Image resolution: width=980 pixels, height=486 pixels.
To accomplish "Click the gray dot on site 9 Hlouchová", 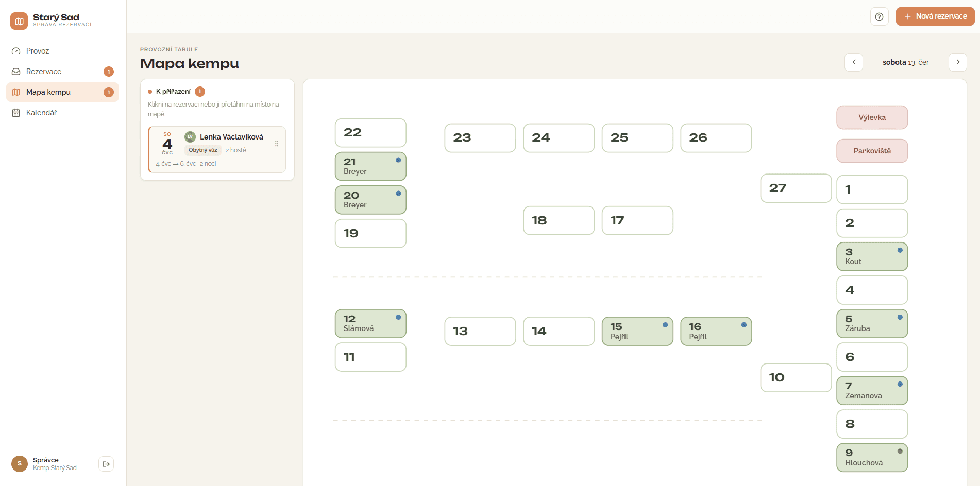I will click(x=900, y=451).
